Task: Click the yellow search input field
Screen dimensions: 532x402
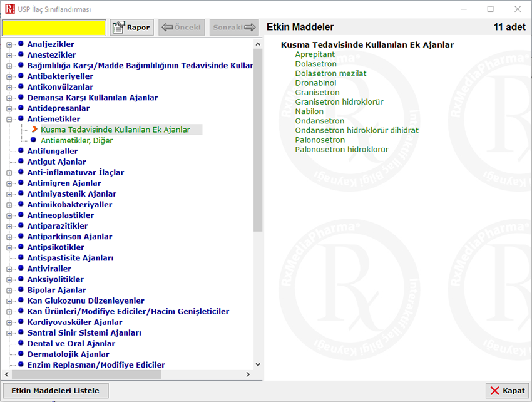Action: 54,28
